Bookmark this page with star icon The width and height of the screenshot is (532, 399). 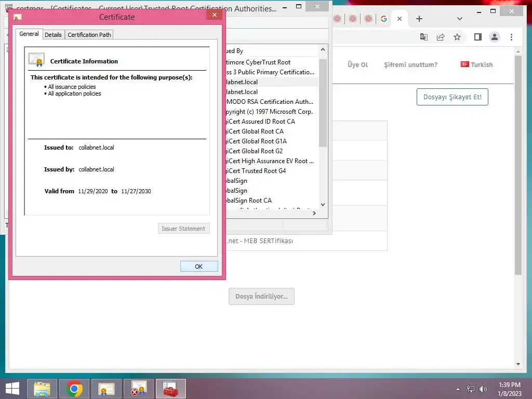tap(457, 37)
